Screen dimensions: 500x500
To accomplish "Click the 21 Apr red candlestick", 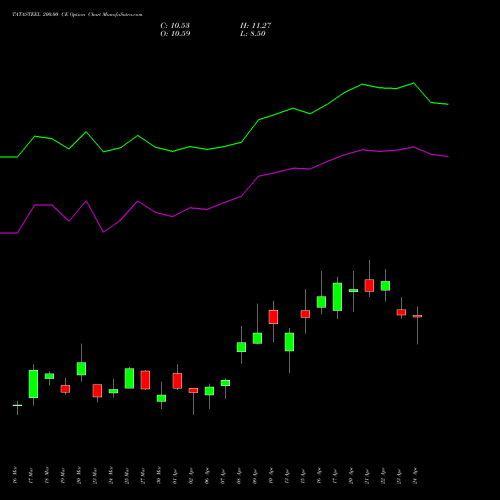I will pyautogui.click(x=369, y=286).
